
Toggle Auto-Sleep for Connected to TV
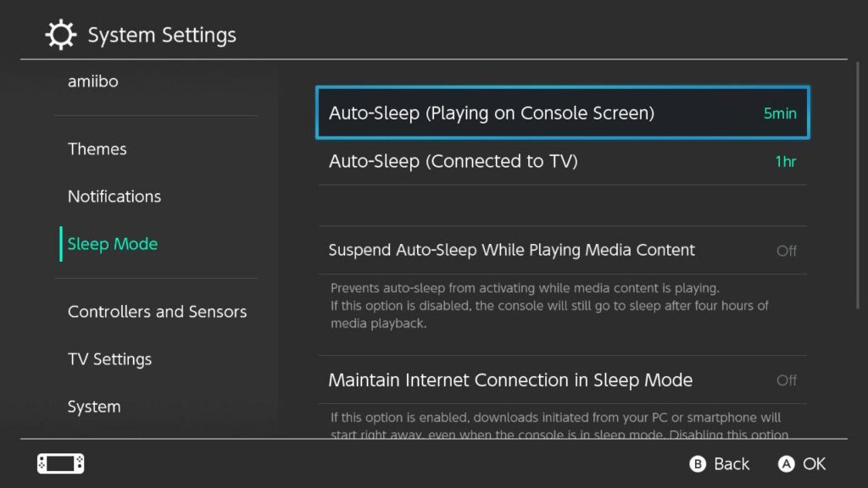[x=562, y=161]
